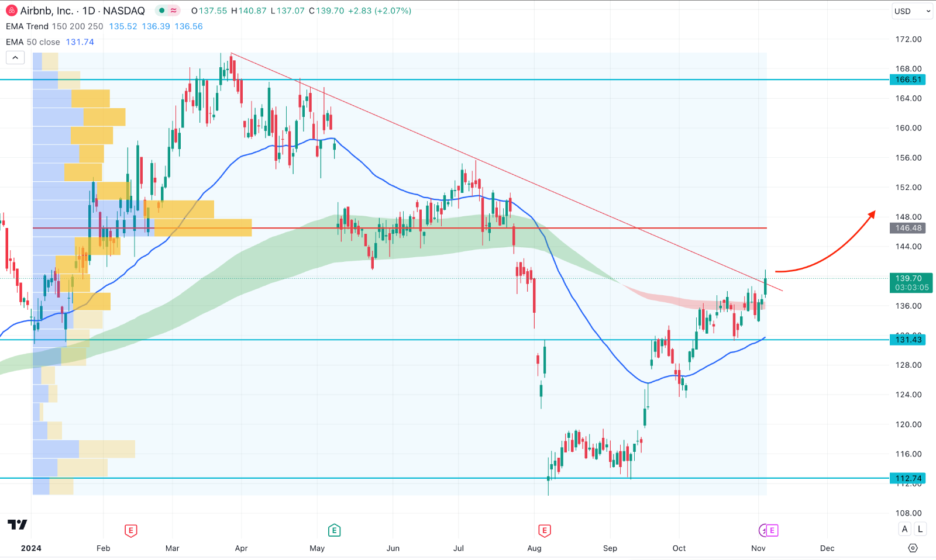
Task: Click the pink approximate-data indicator icon
Action: coord(174,11)
